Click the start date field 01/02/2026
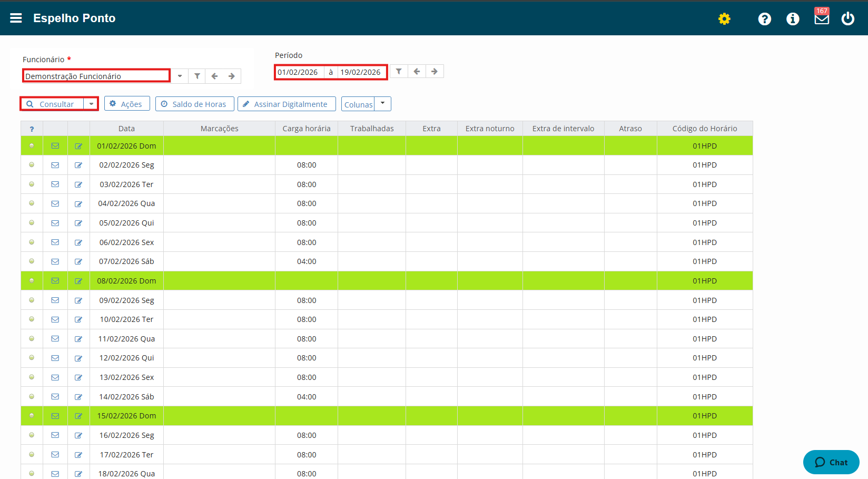The image size is (868, 479). click(x=299, y=72)
